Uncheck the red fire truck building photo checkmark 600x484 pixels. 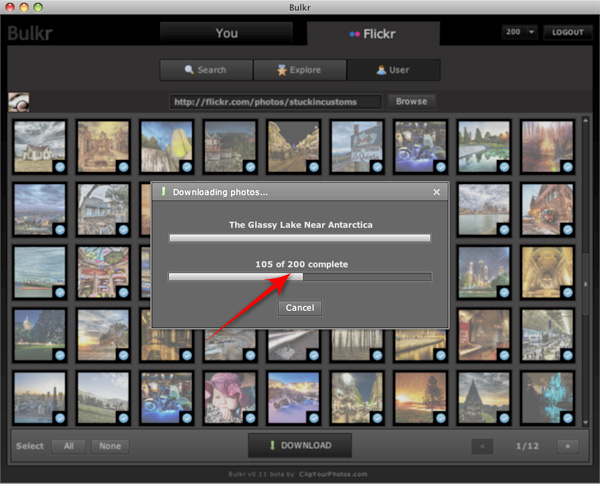click(568, 230)
